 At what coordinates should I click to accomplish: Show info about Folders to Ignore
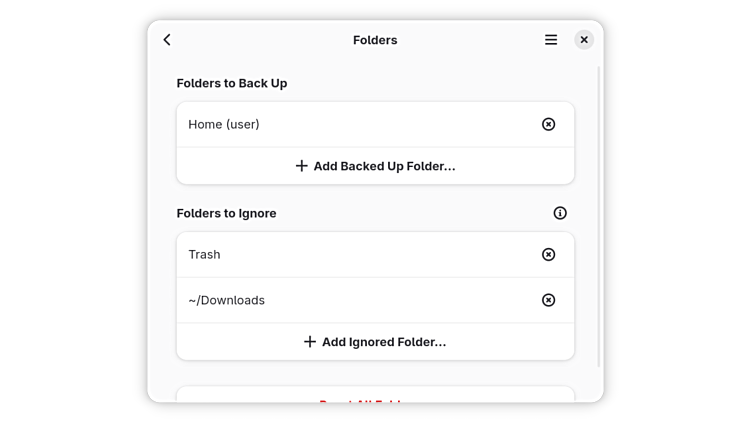point(560,213)
